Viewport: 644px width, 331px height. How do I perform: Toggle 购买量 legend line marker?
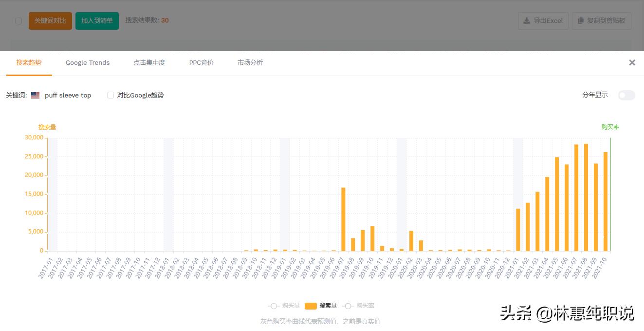[x=274, y=306]
